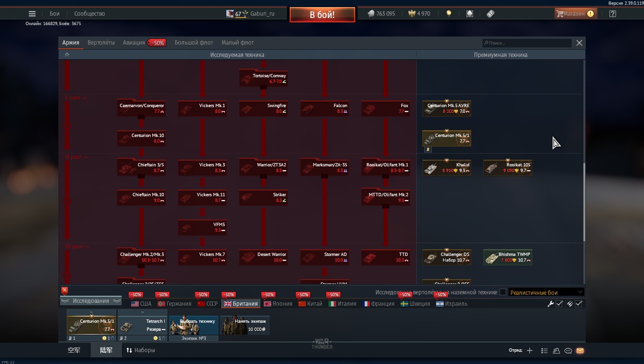Select the США nation tab

(x=141, y=304)
